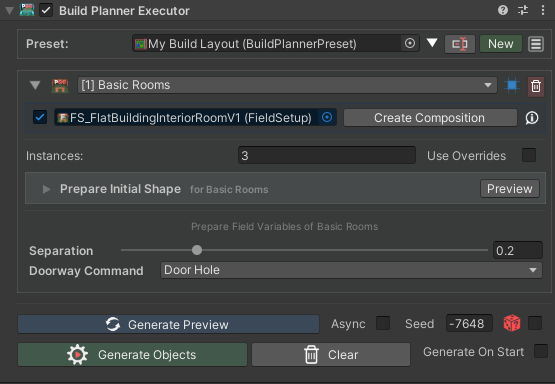Click the Generate Preview button
Viewport: 555px width, 384px height.
pos(168,324)
